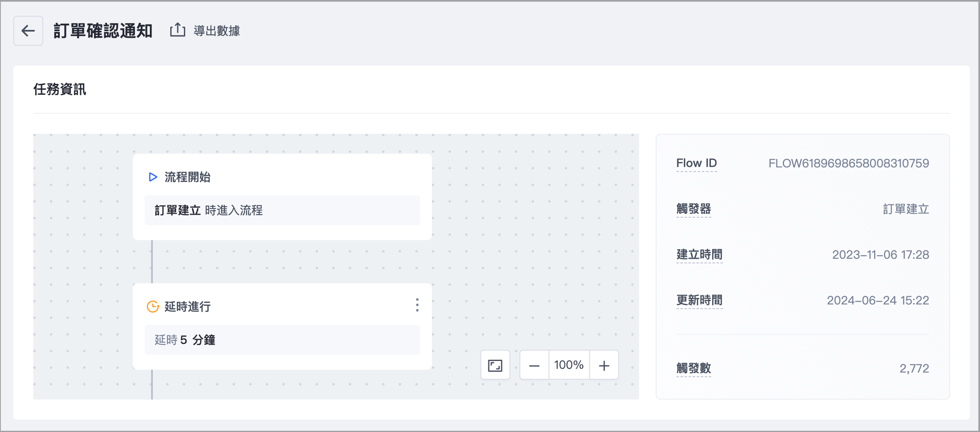
Task: Click the play icon on 流程開始 node
Action: 153,177
